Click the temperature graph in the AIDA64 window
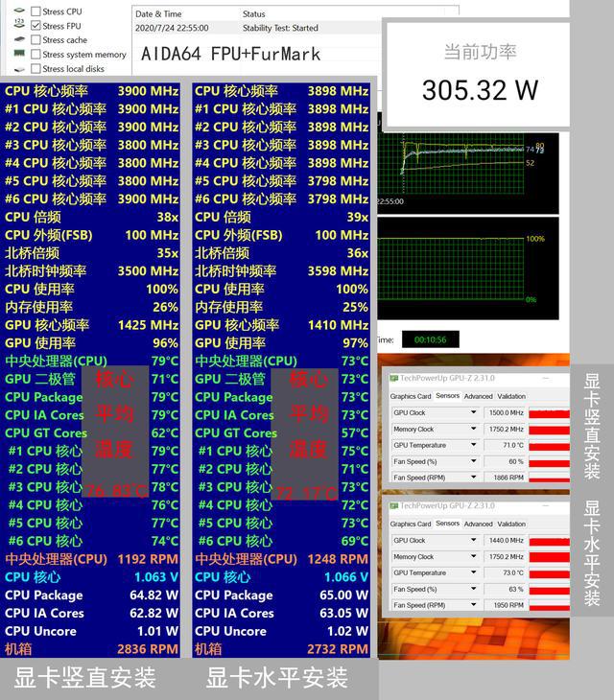614x700 pixels. (468, 174)
